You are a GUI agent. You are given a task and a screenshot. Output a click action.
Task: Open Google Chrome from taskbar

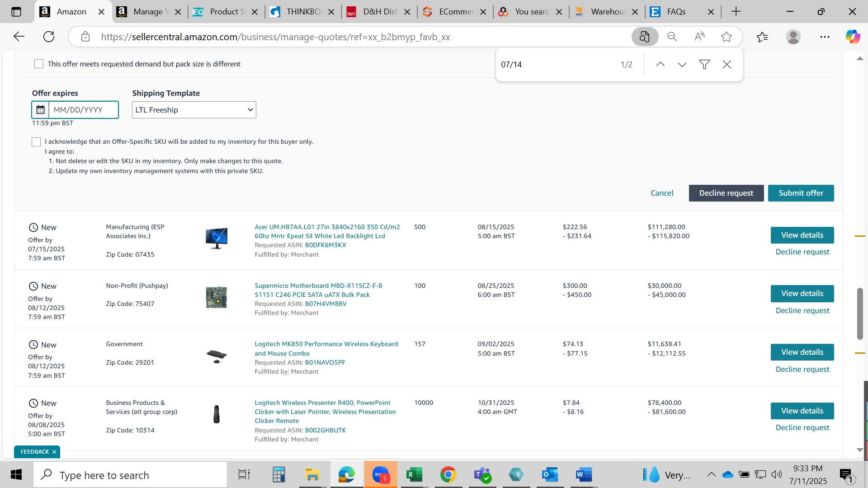coord(448,475)
